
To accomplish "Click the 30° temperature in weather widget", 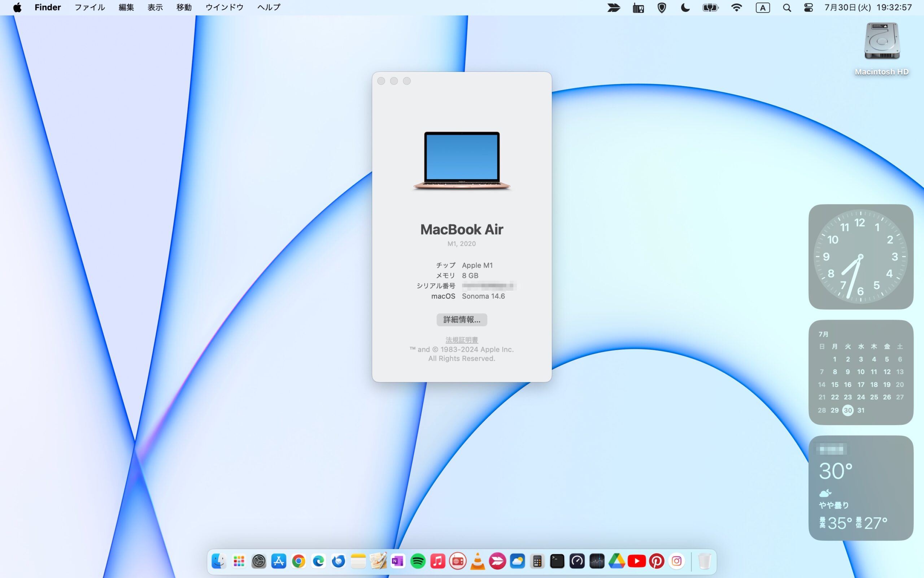I will point(836,471).
